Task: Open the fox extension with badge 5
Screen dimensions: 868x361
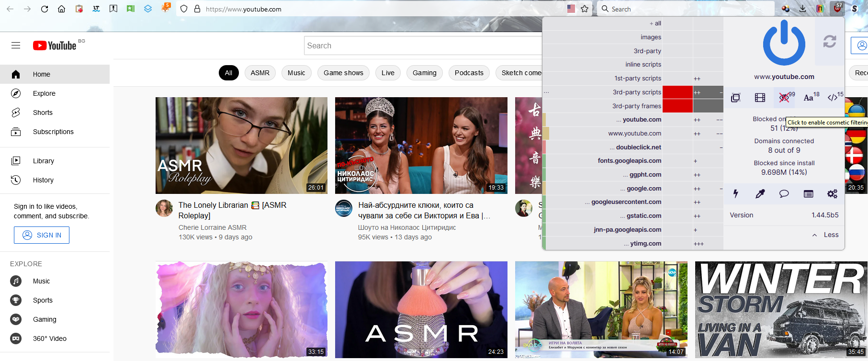Action: click(x=166, y=8)
